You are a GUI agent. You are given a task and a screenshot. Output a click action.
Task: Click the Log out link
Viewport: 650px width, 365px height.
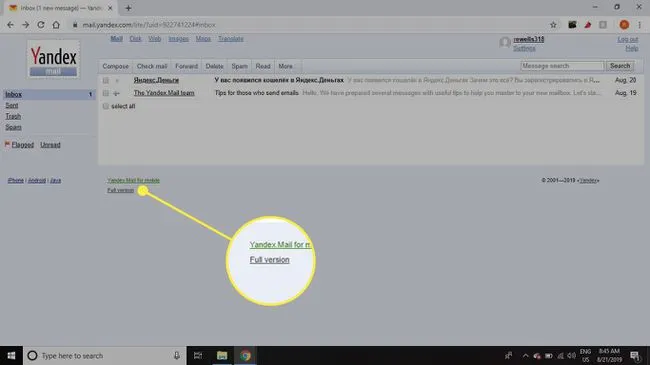coord(628,39)
